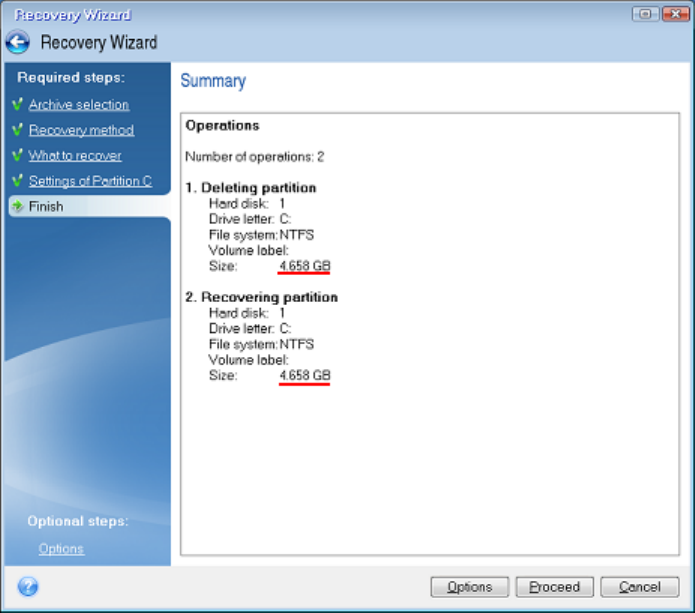
Task: Click '2. Recovering partition' heading
Action: [262, 297]
